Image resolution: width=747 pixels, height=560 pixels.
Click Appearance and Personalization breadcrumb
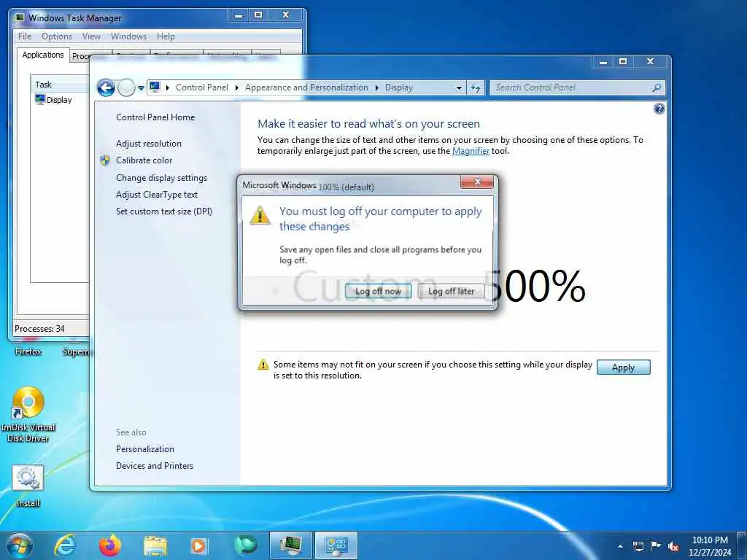[x=306, y=87]
